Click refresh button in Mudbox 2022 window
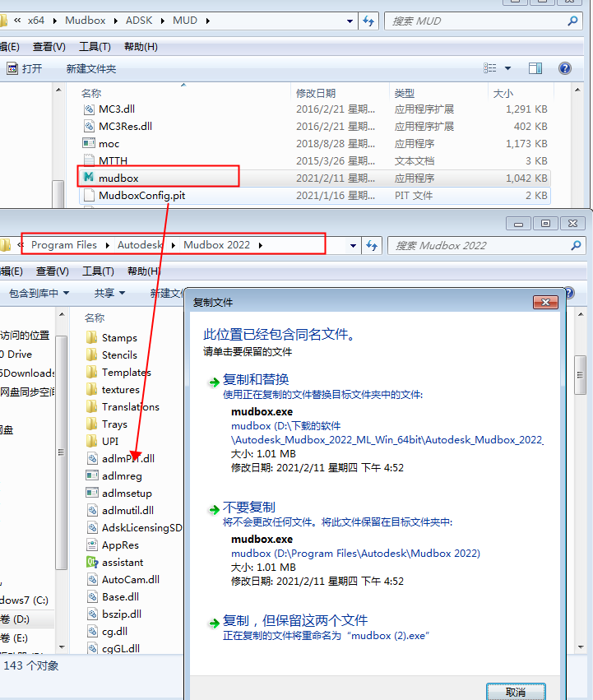 coord(372,246)
